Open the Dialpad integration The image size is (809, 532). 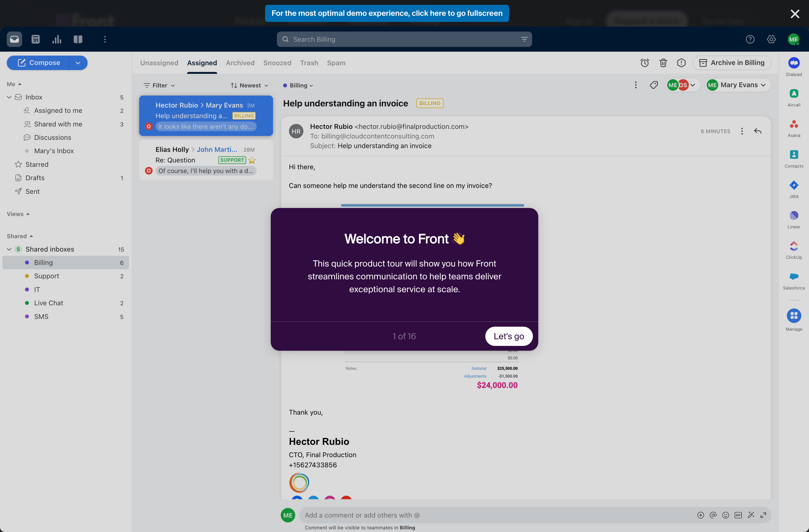[794, 67]
